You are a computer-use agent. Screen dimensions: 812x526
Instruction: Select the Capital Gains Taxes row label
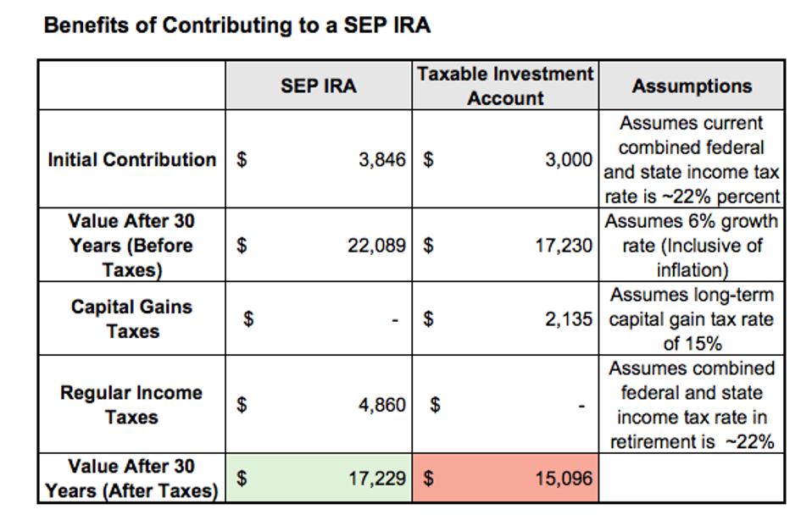[x=132, y=318]
